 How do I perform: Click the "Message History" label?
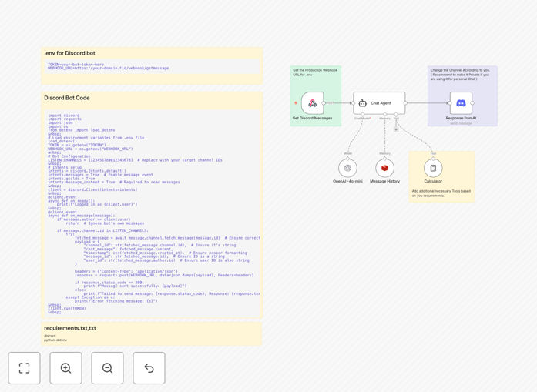pos(385,181)
